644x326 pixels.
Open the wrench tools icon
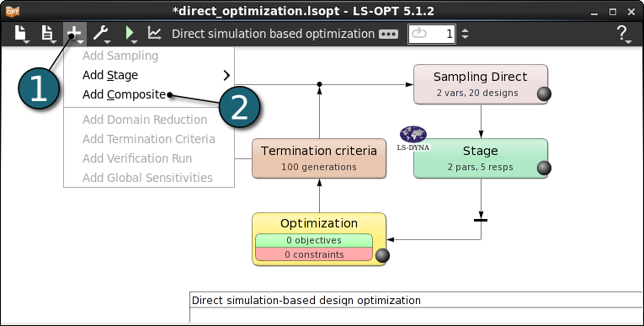(101, 34)
